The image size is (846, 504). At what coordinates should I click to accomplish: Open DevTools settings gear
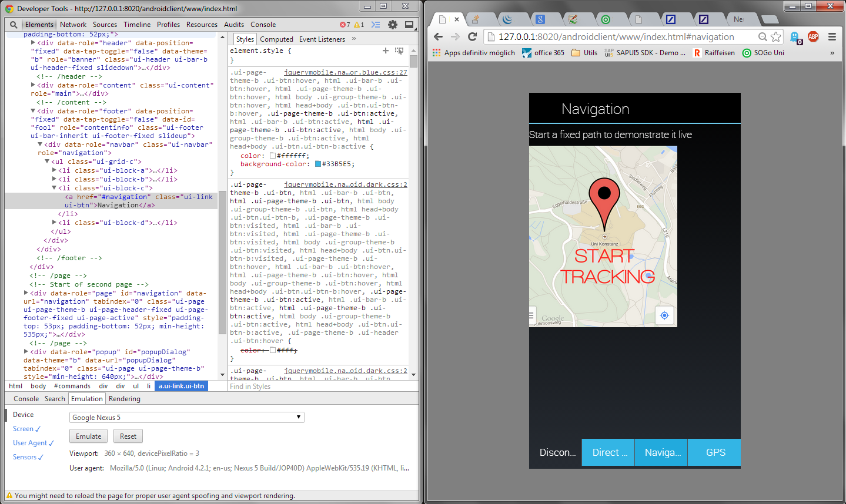click(x=393, y=25)
